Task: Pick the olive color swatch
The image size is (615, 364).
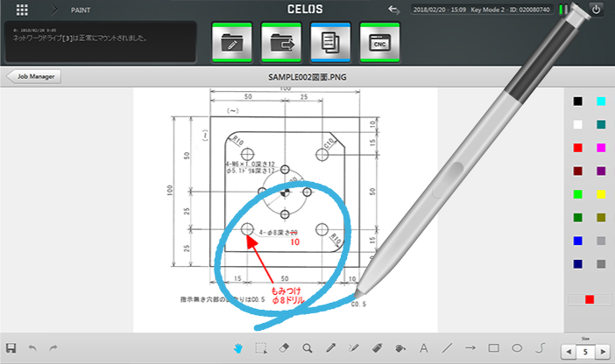Action: (601, 218)
